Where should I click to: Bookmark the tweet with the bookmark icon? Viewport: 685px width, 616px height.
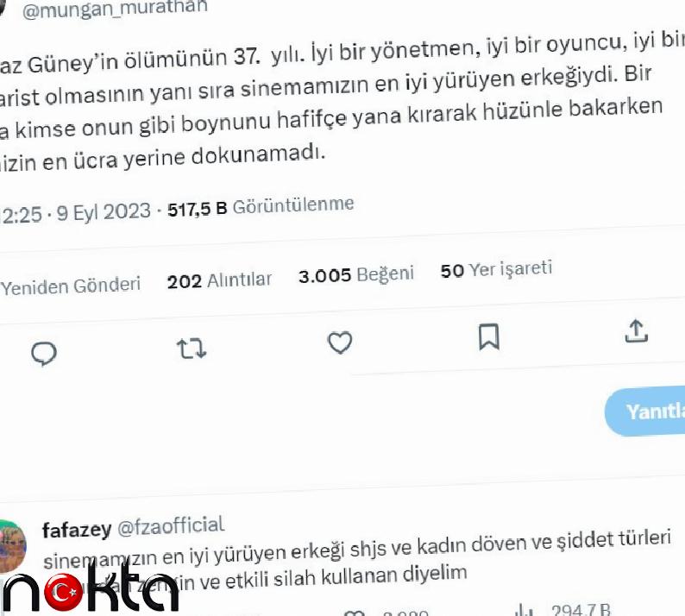pyautogui.click(x=489, y=336)
